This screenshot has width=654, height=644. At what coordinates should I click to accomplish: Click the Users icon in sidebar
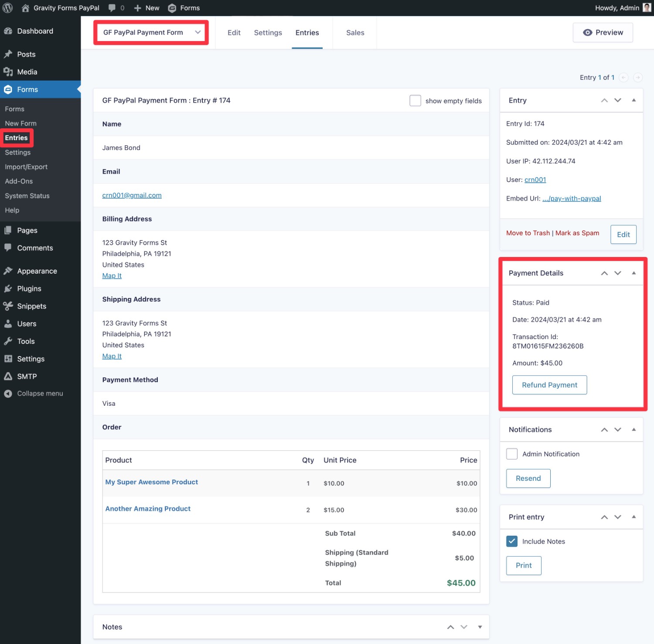8,324
